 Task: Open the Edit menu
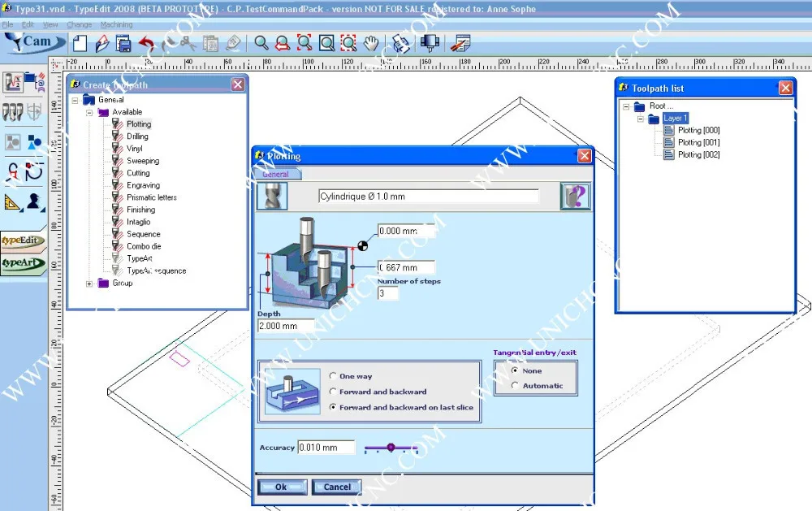tap(28, 24)
